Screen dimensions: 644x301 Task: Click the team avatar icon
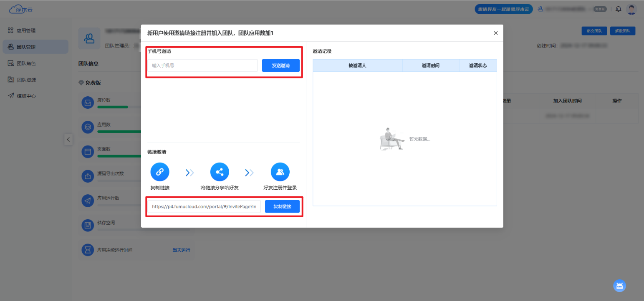coord(89,38)
